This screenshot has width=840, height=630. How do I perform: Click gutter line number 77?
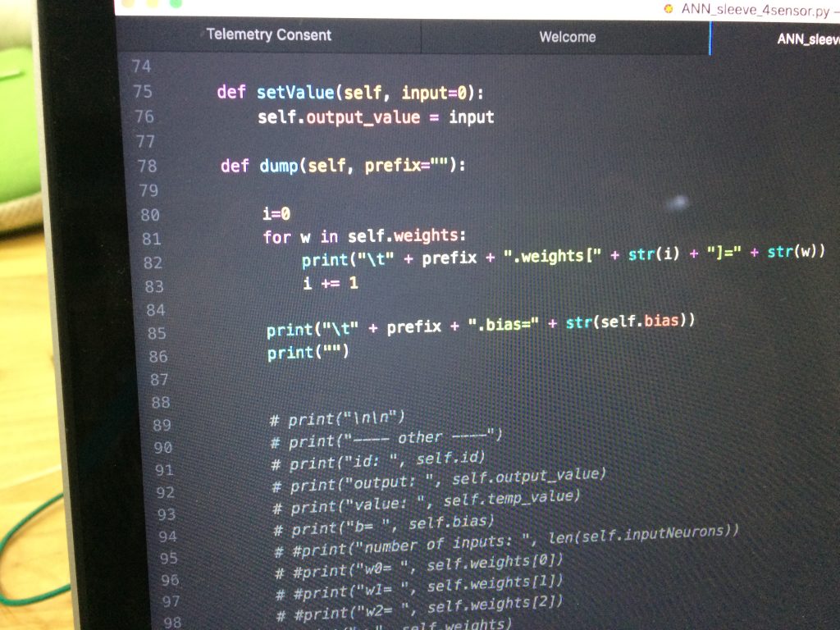tap(146, 141)
